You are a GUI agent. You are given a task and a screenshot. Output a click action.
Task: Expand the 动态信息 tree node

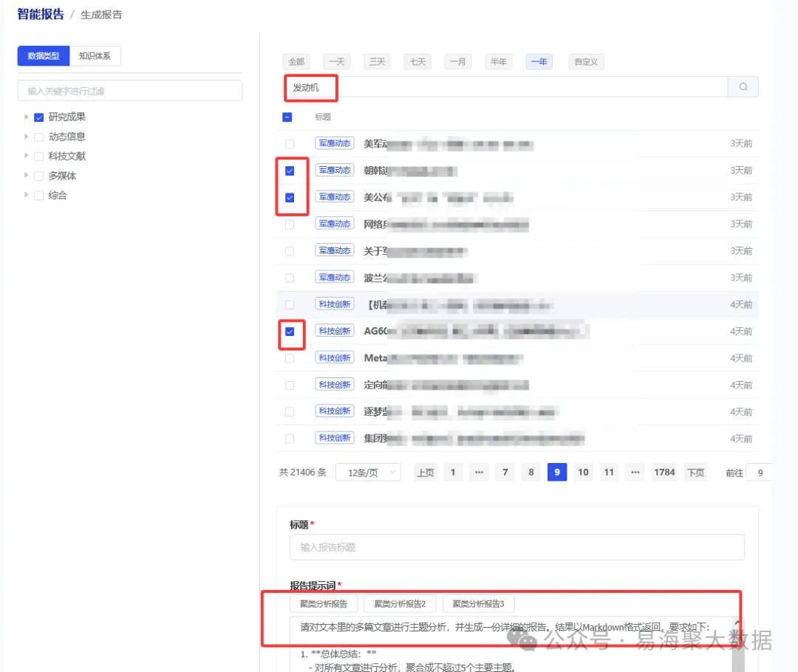tap(26, 137)
